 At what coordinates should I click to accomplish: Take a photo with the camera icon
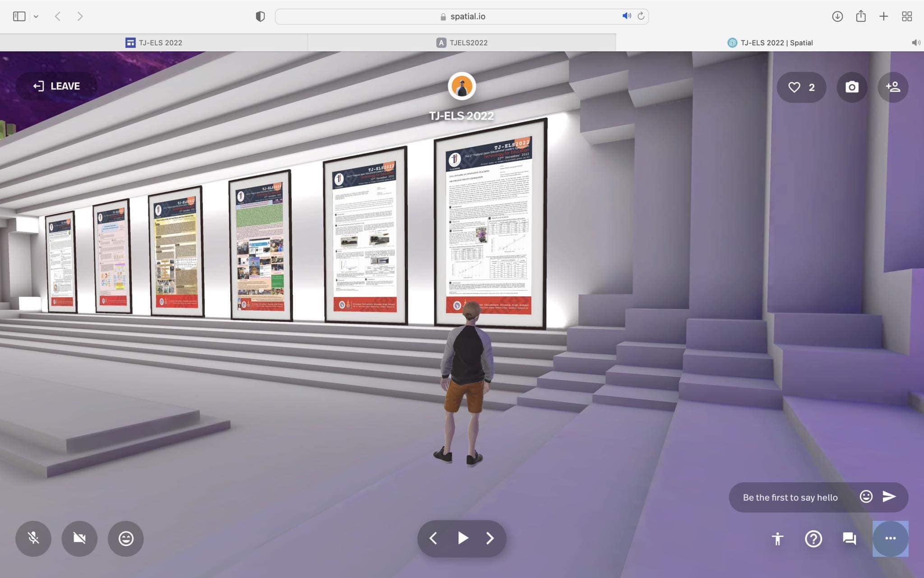(852, 87)
